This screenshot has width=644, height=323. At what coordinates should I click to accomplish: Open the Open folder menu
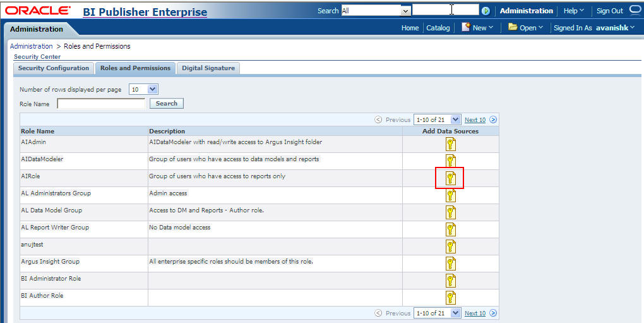click(x=526, y=28)
